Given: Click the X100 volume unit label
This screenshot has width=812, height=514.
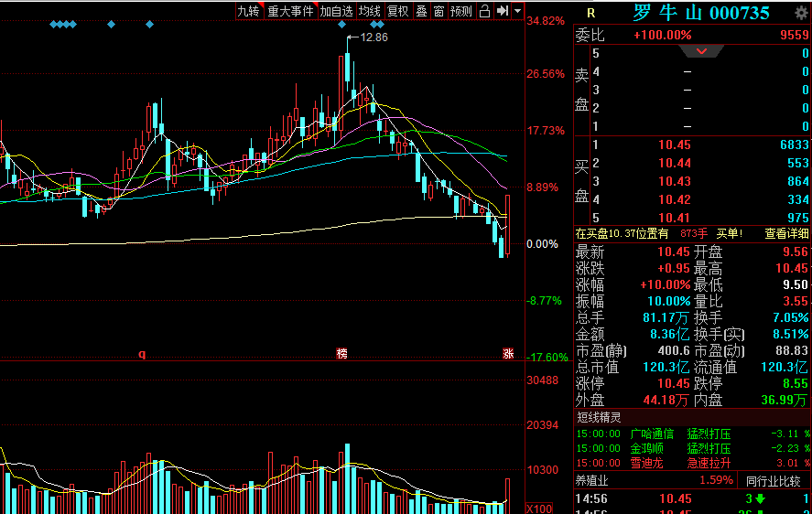Looking at the screenshot, I should [538, 508].
